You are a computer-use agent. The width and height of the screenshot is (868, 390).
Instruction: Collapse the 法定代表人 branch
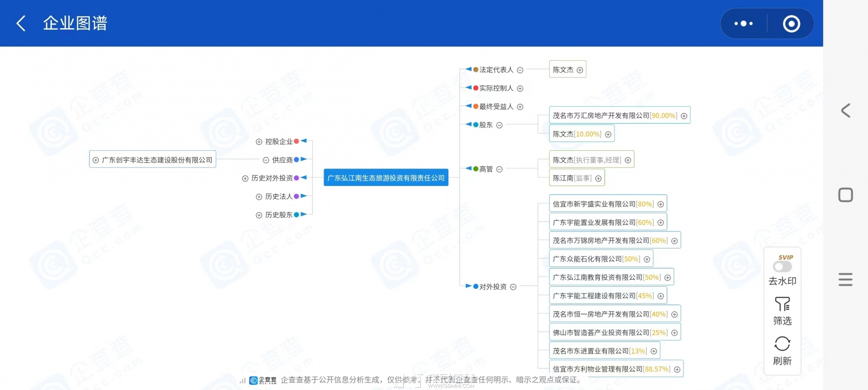click(520, 70)
